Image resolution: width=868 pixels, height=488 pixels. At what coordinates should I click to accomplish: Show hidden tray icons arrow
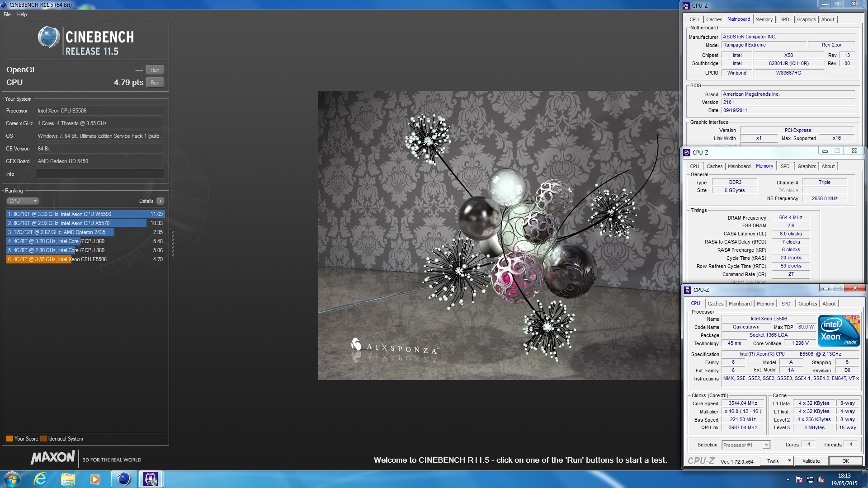pos(788,479)
